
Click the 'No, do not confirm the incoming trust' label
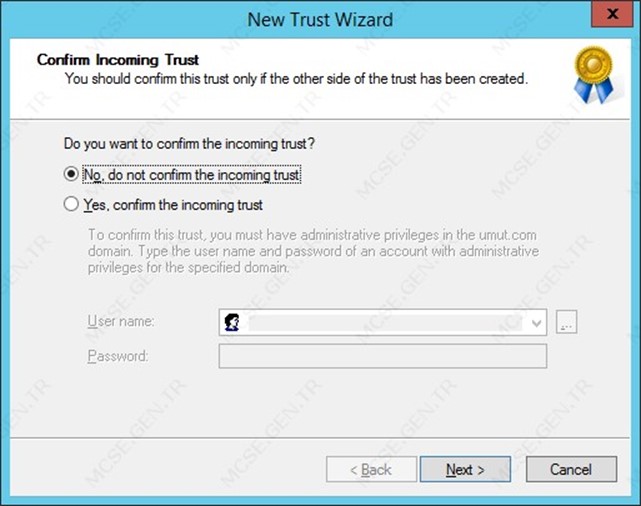pos(192,175)
